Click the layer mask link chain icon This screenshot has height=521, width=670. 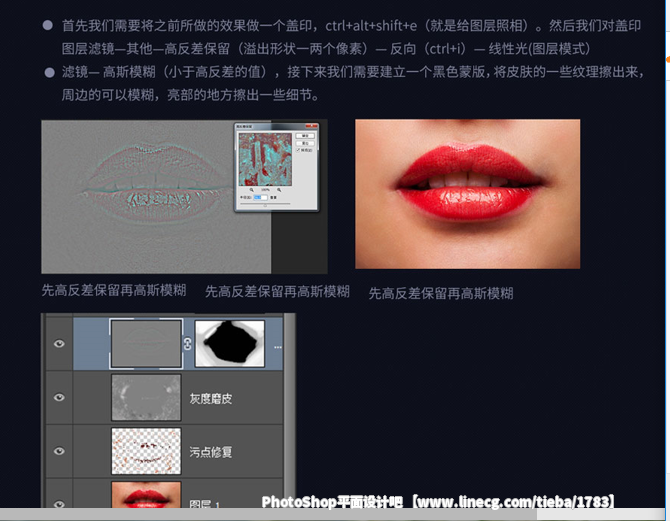[x=187, y=344]
